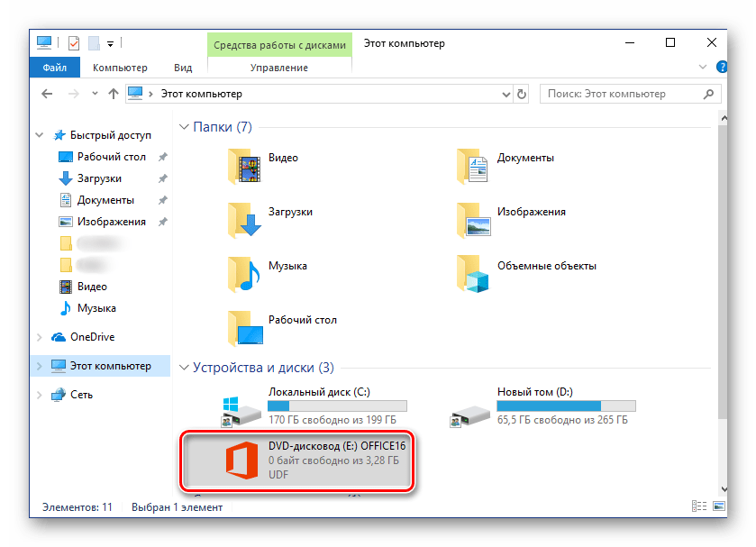The image size is (756, 547).
Task: Switch to the Вид ribbon tab
Action: coord(183,68)
